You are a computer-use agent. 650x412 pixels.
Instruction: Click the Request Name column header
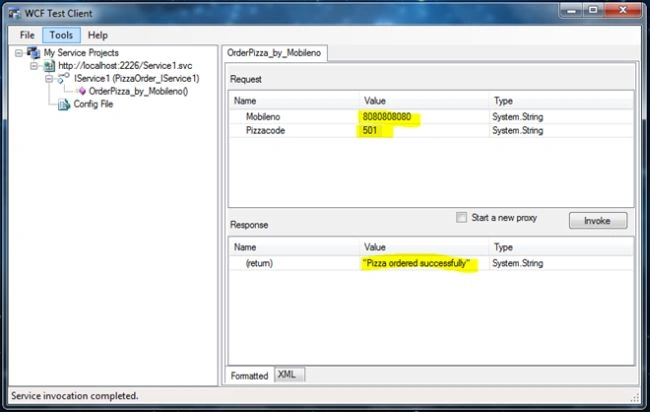294,101
